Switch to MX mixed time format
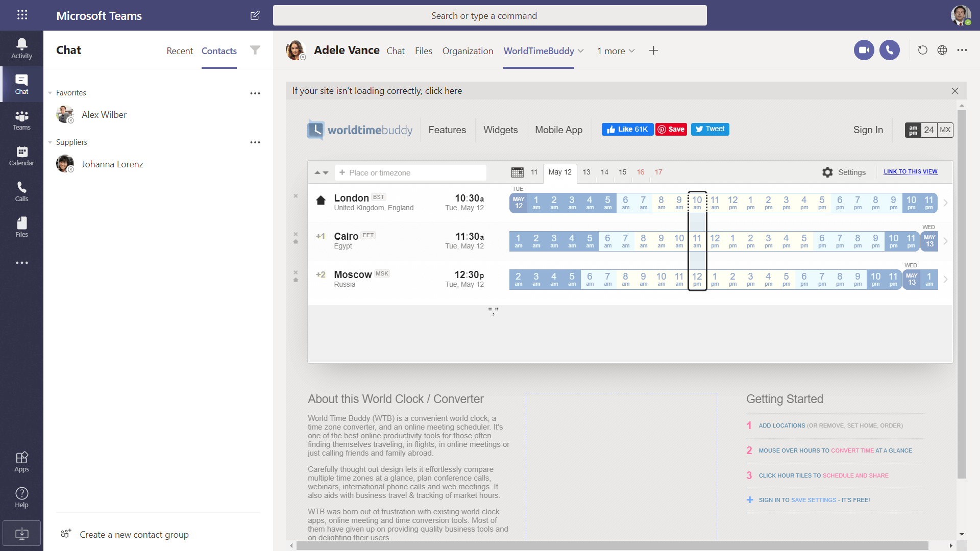This screenshot has width=980, height=551. [x=945, y=130]
